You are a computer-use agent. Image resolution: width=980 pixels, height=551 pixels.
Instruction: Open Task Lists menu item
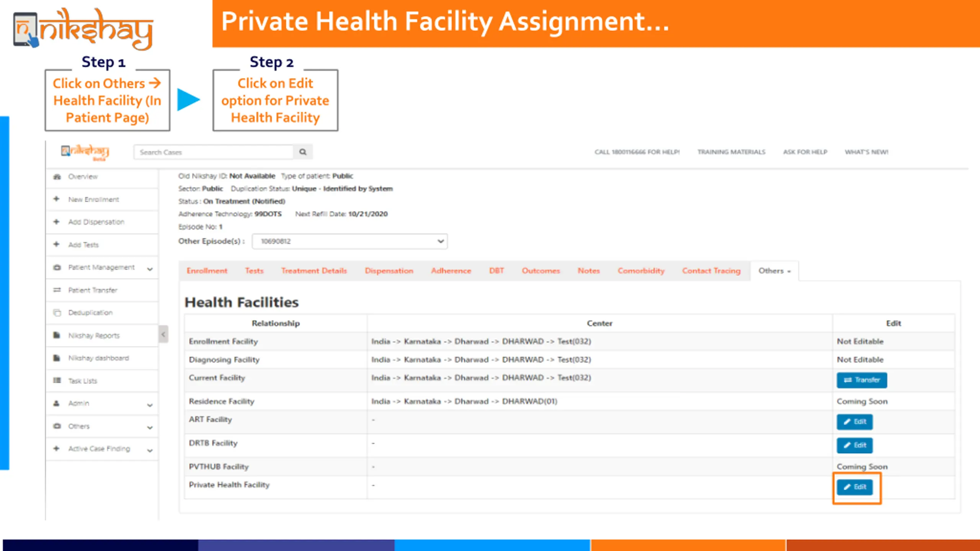point(83,381)
